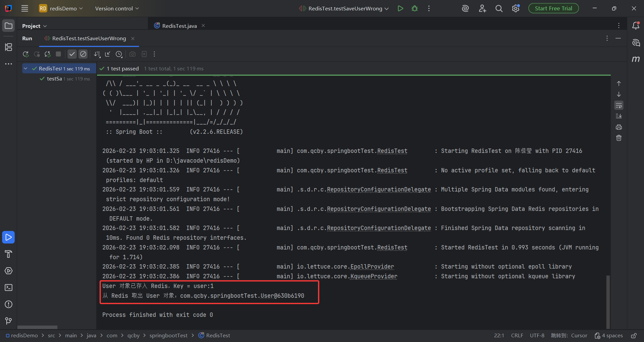Select the Run tool window label
The image size is (644, 342).
pyautogui.click(x=27, y=39)
